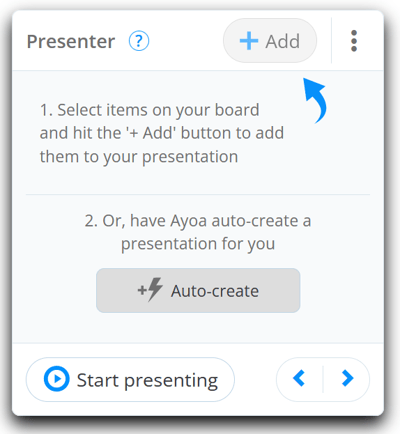
Task: Start presenting the slideshow
Action: [x=130, y=379]
